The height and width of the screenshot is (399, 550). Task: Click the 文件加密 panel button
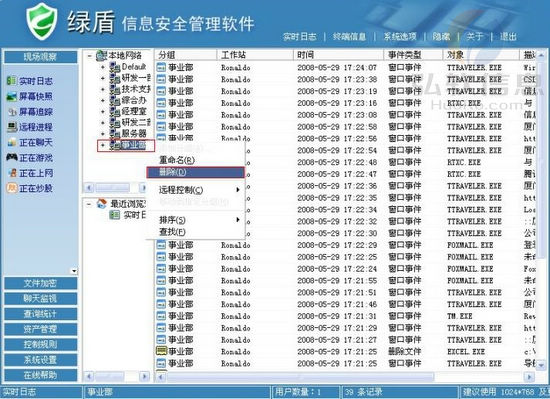[41, 283]
